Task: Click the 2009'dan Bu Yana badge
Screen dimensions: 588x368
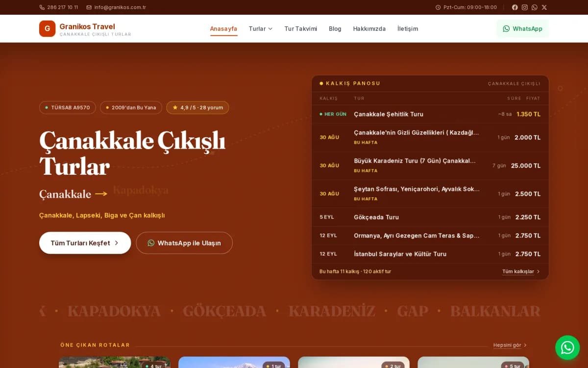Action: pyautogui.click(x=131, y=107)
